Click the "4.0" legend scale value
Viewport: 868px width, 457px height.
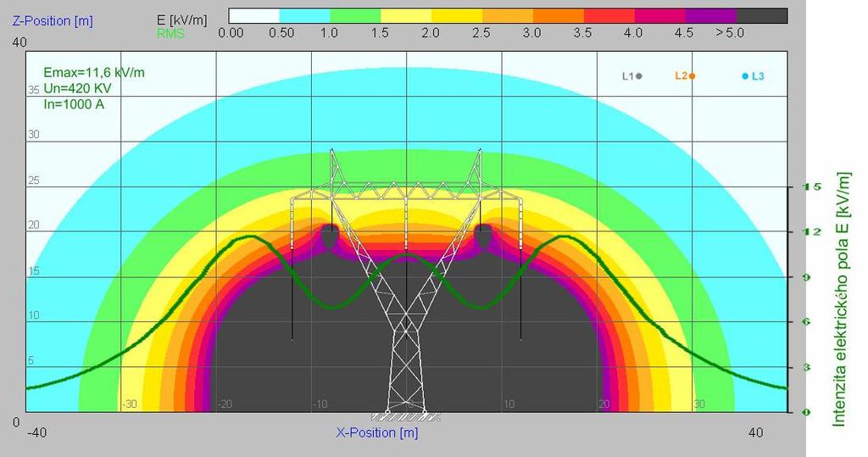click(x=633, y=33)
